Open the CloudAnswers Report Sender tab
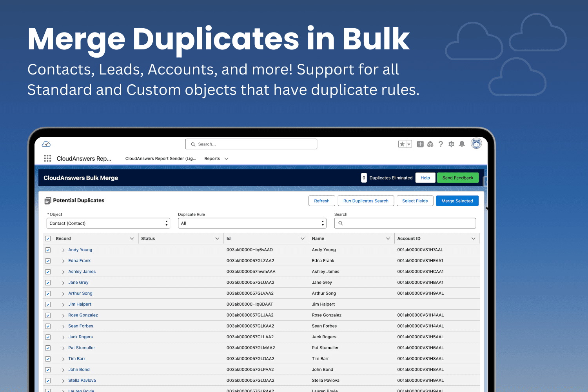The height and width of the screenshot is (392, 588). [x=161, y=159]
